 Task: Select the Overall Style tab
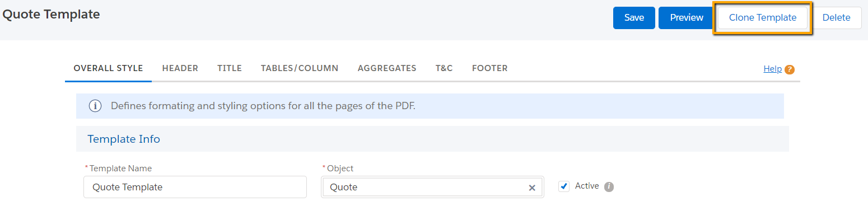coord(109,68)
